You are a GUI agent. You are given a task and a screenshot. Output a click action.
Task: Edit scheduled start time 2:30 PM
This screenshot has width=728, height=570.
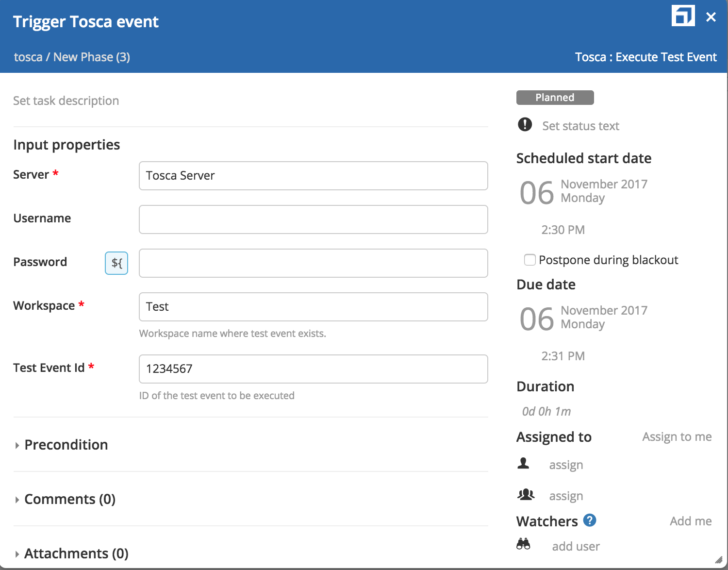tap(563, 230)
